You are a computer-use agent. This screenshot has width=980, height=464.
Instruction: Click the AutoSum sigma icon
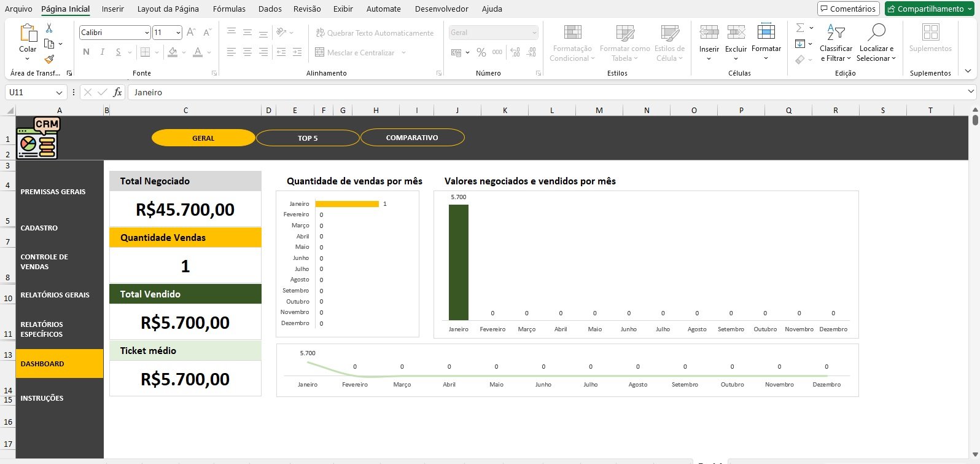click(800, 28)
